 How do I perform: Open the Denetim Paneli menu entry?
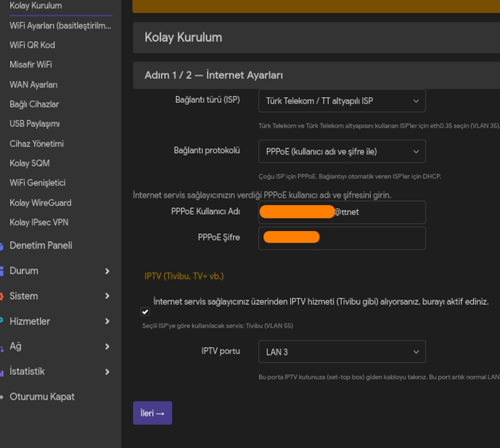point(41,245)
